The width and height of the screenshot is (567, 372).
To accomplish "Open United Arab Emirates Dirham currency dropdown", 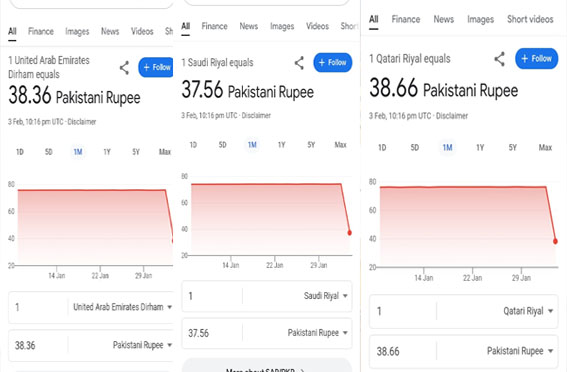I will 122,307.
